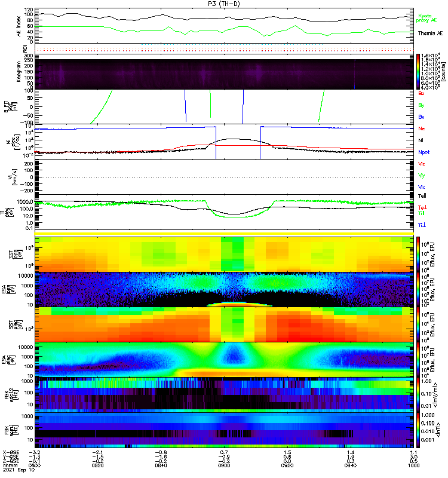448x478 pixels.
Task: Click the '<|mV/m|>' colorbar label
Action: point(435,396)
